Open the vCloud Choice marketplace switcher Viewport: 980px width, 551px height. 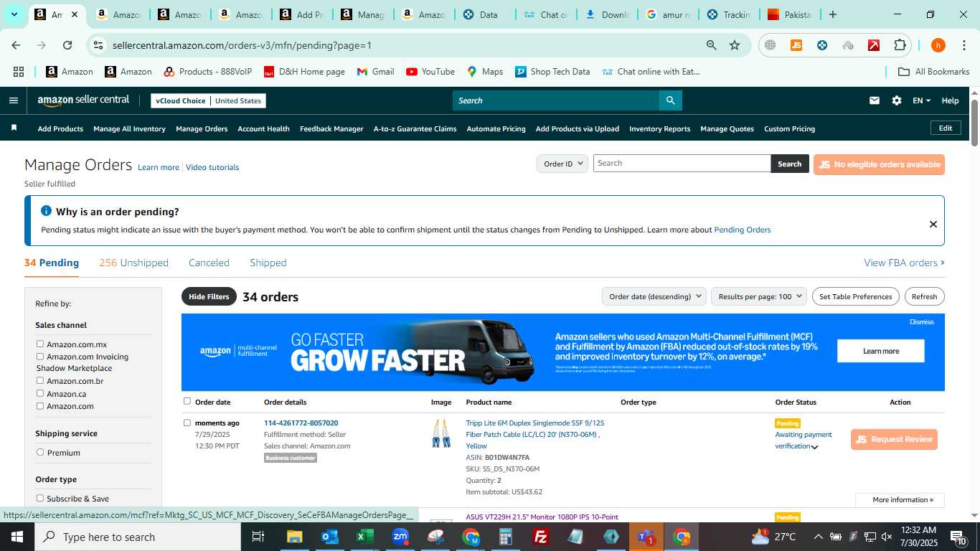[x=208, y=100]
